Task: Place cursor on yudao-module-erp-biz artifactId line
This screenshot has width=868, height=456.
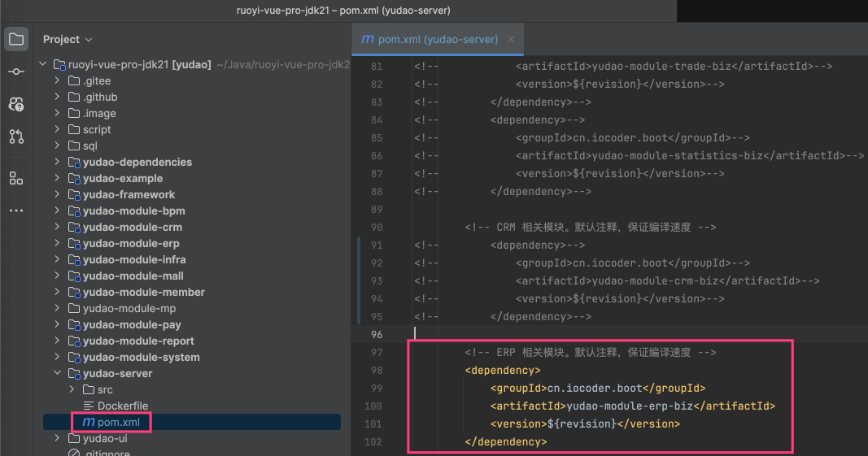Action: pyautogui.click(x=632, y=406)
